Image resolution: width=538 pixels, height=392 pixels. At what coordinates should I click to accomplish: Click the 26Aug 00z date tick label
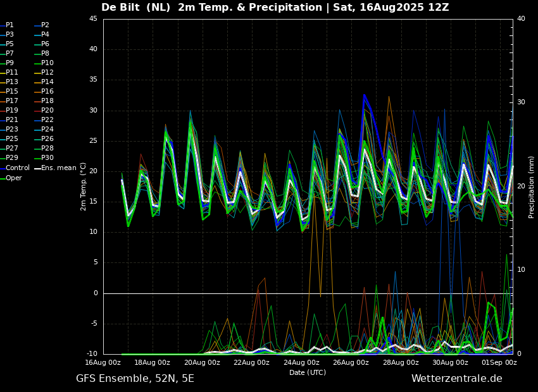point(351,362)
